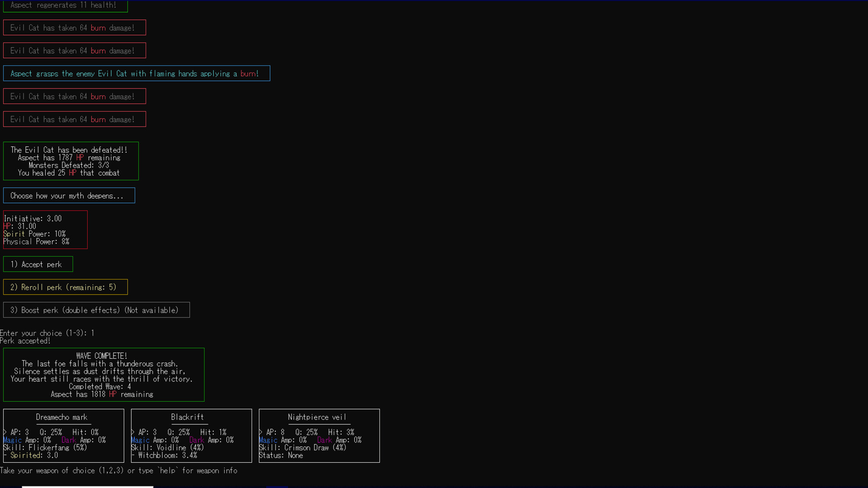The height and width of the screenshot is (488, 868).
Task: Expand the Blackrift stats chevron
Action: [132, 432]
